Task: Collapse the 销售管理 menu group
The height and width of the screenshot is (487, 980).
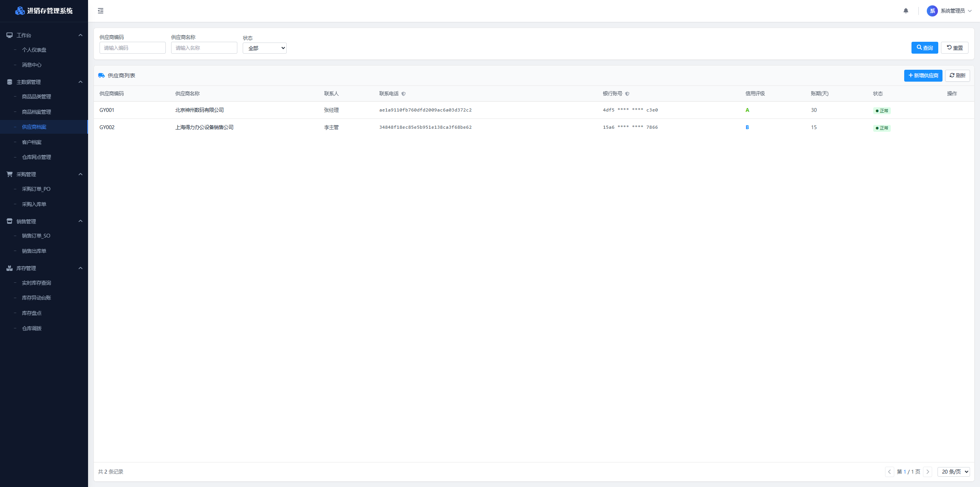Action: (x=80, y=221)
